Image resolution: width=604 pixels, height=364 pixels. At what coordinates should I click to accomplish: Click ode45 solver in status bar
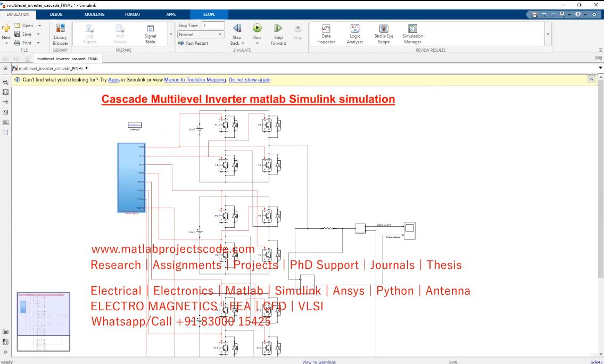click(597, 362)
